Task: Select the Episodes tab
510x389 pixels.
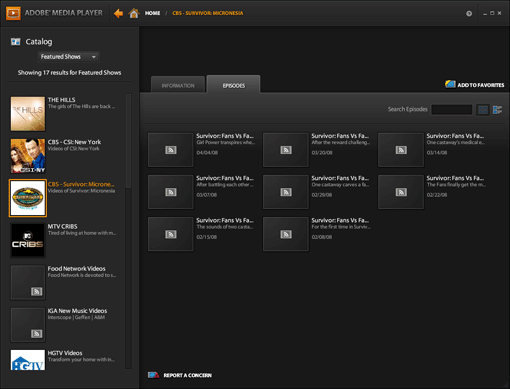Action: tap(234, 85)
